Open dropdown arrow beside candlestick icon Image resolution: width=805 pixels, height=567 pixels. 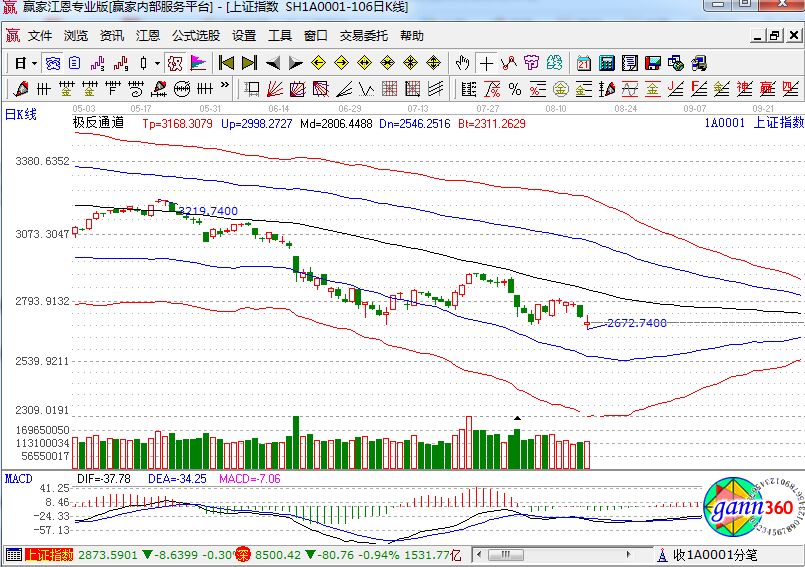157,63
